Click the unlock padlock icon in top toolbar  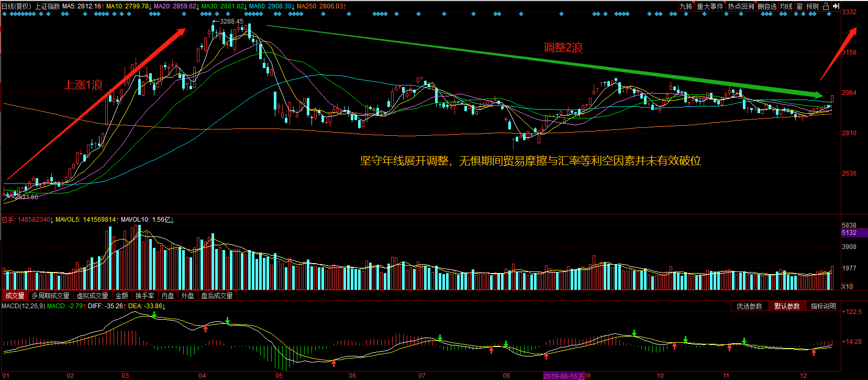(x=826, y=6)
